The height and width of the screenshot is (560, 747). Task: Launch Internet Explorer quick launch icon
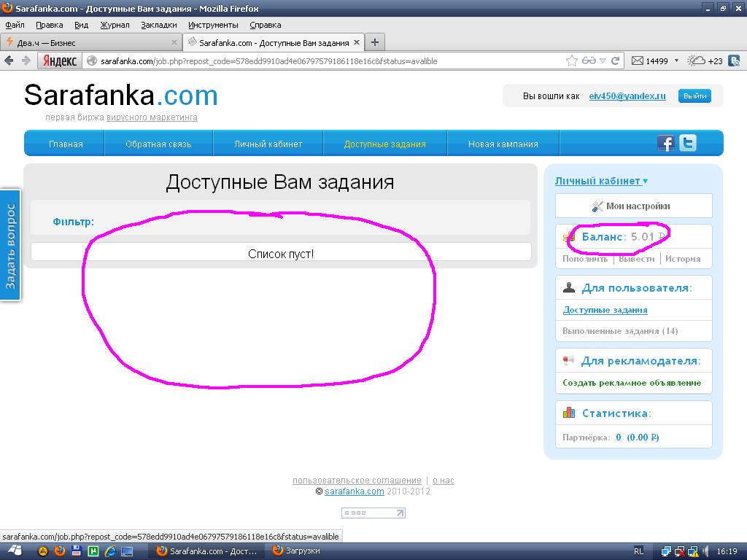(110, 551)
